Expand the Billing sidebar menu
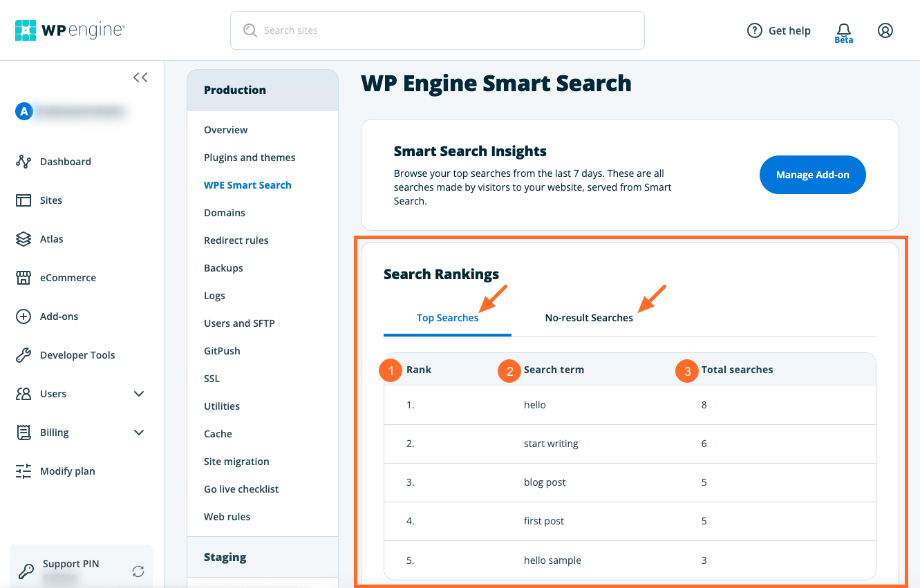This screenshot has height=588, width=920. click(x=139, y=432)
